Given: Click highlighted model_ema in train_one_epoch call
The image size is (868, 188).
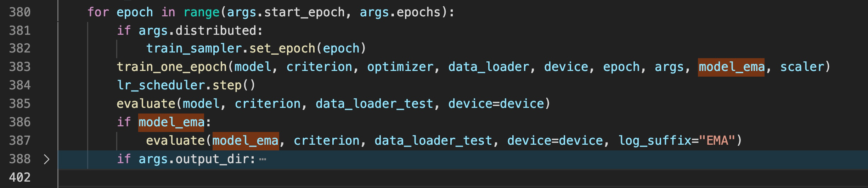Looking at the screenshot, I should (x=731, y=67).
